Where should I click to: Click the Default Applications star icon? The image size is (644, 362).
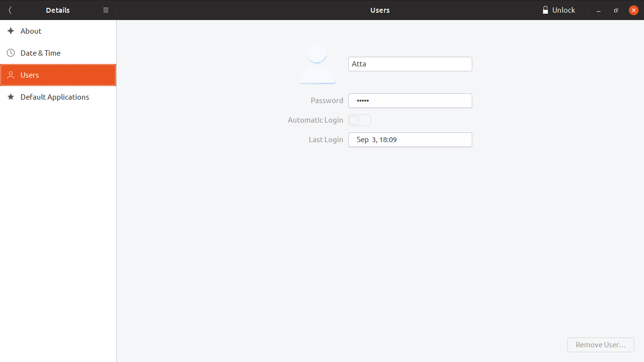(11, 97)
